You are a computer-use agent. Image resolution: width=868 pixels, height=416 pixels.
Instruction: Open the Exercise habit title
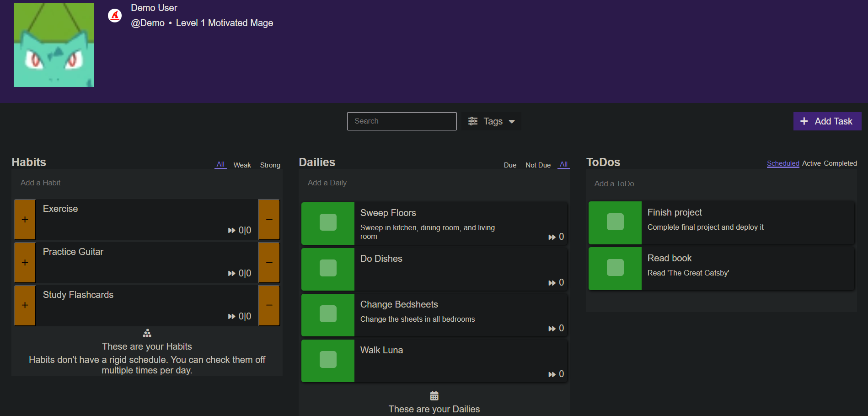tap(60, 209)
